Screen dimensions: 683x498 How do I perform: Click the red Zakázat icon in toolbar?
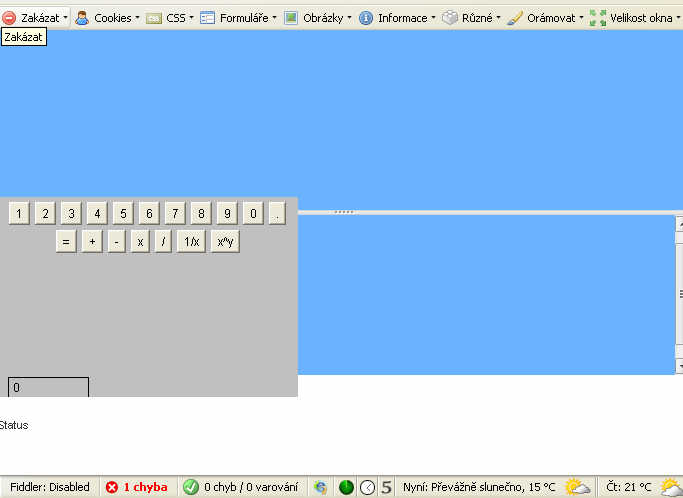[x=9, y=18]
